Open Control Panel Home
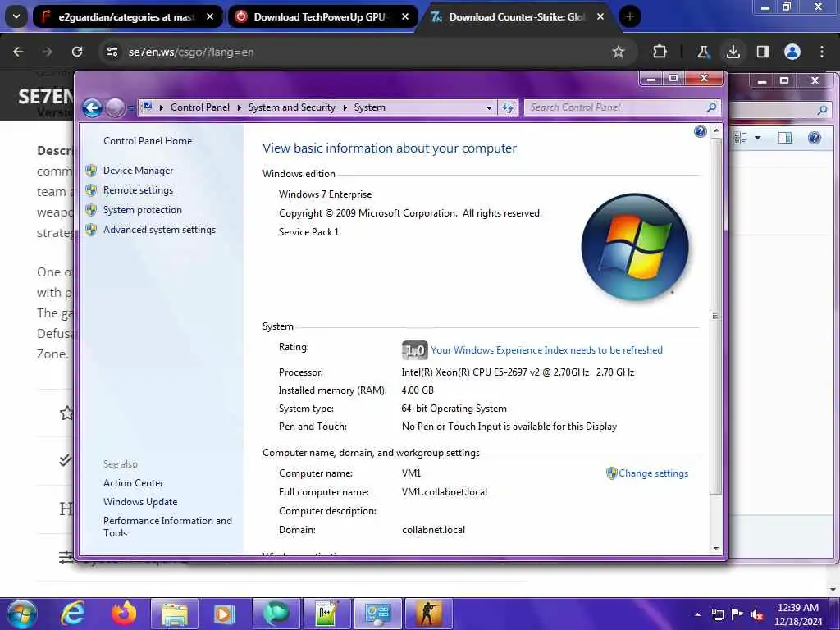840x630 pixels. click(148, 141)
